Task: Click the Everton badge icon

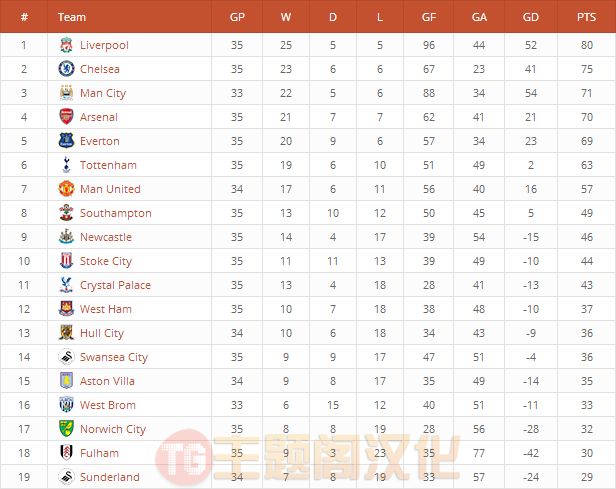Action: (66, 141)
